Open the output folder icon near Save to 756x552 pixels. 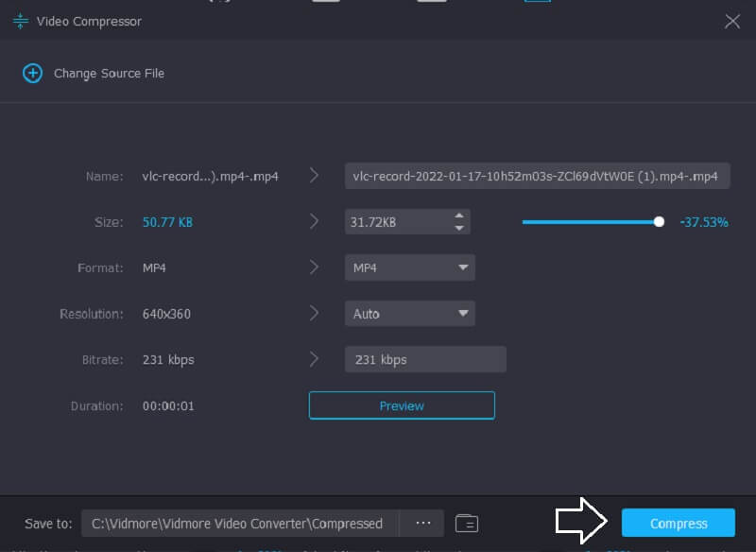[x=467, y=523]
